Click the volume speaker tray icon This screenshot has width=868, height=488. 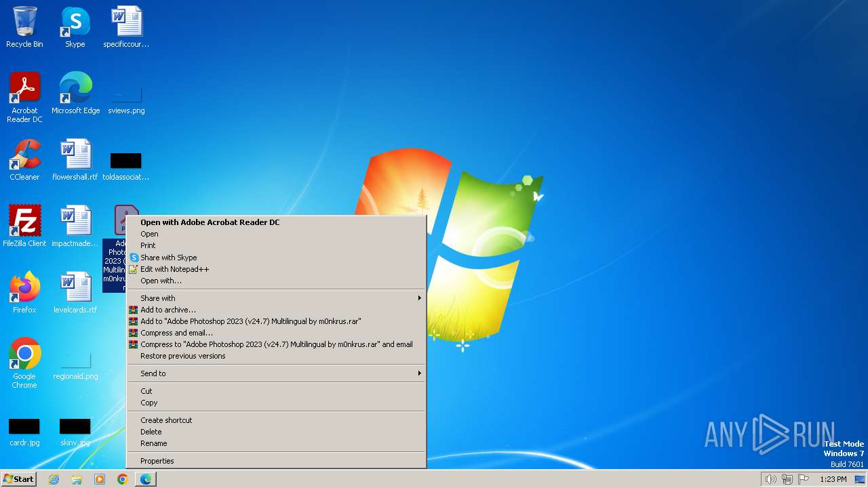770,479
